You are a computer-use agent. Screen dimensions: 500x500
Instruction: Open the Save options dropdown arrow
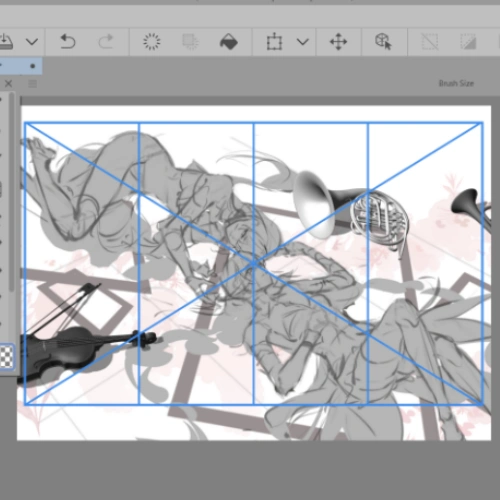click(x=32, y=42)
